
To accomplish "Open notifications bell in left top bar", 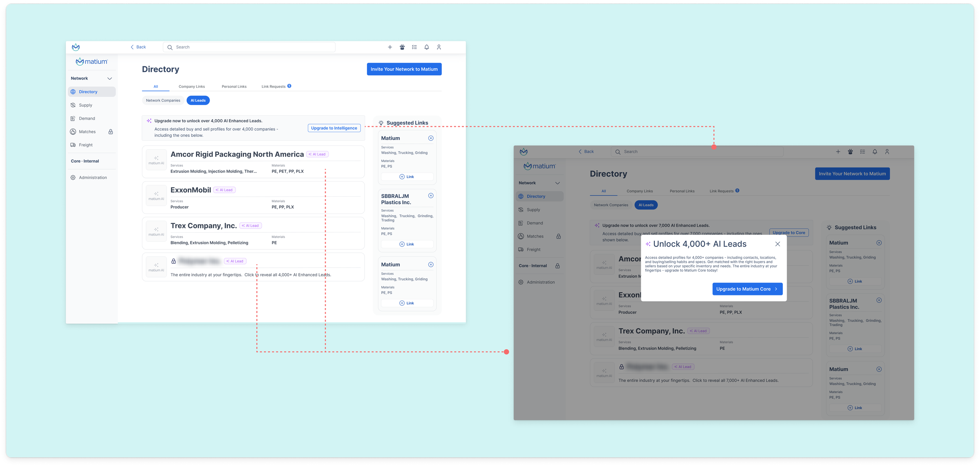I will [426, 47].
